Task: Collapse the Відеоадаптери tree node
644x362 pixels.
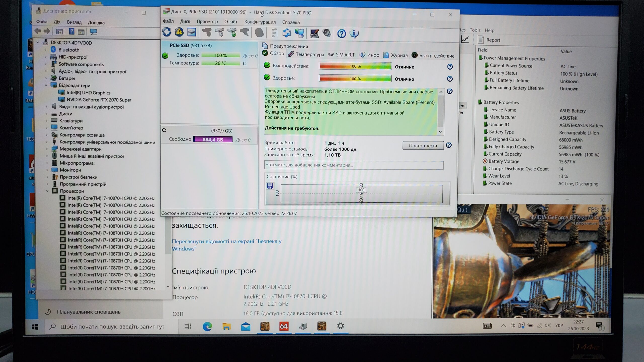Action: coord(46,85)
